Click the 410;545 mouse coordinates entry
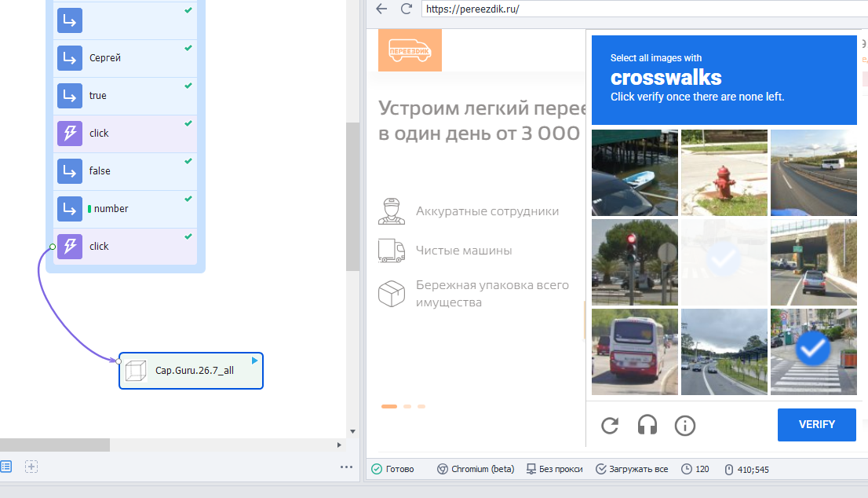The image size is (868, 498). (x=747, y=470)
